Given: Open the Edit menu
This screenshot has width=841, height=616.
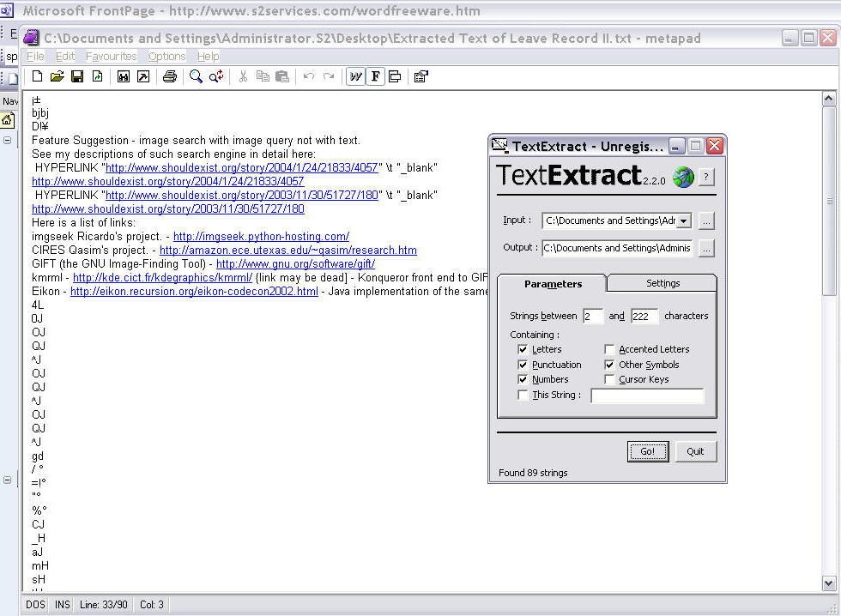Looking at the screenshot, I should [65, 57].
